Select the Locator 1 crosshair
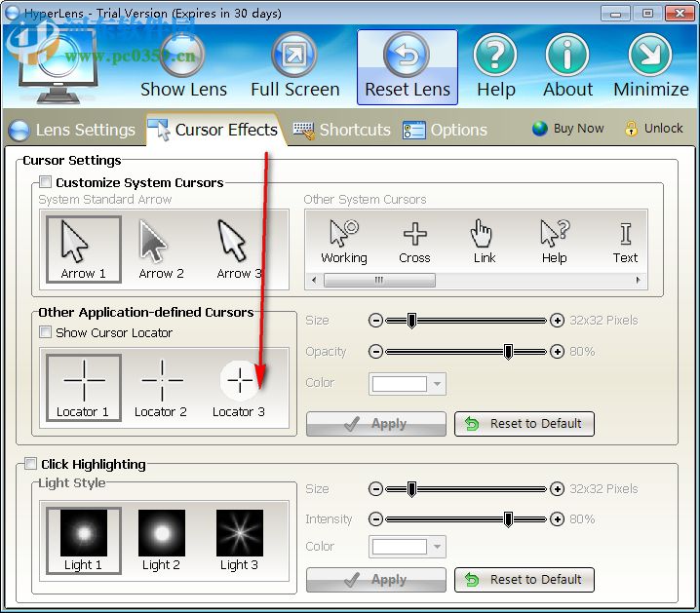Image resolution: width=700 pixels, height=613 pixels. (x=84, y=388)
